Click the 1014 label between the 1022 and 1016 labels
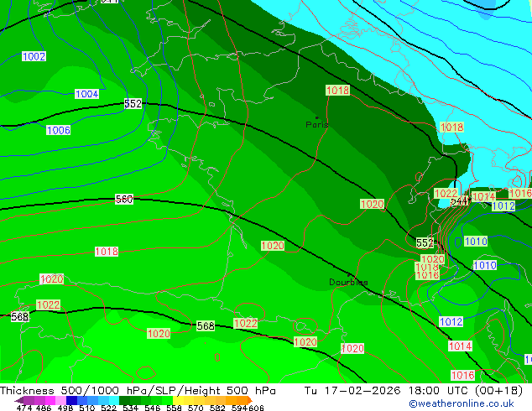 coord(483,196)
